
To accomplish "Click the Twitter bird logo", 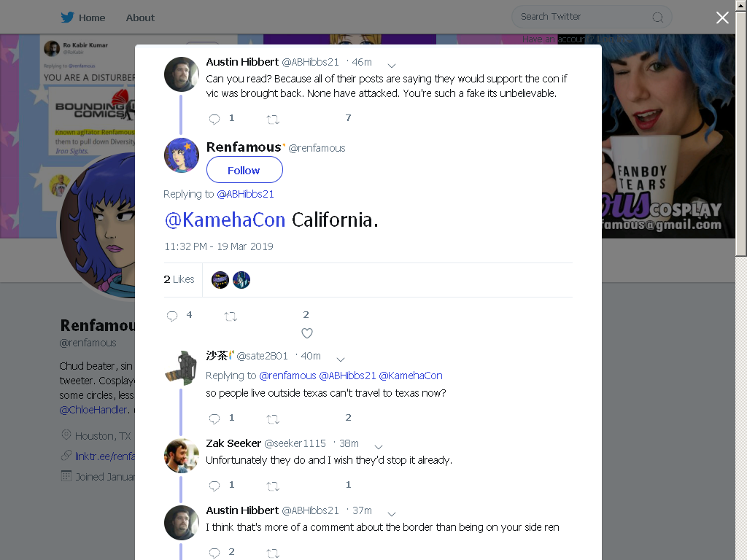I will point(67,17).
